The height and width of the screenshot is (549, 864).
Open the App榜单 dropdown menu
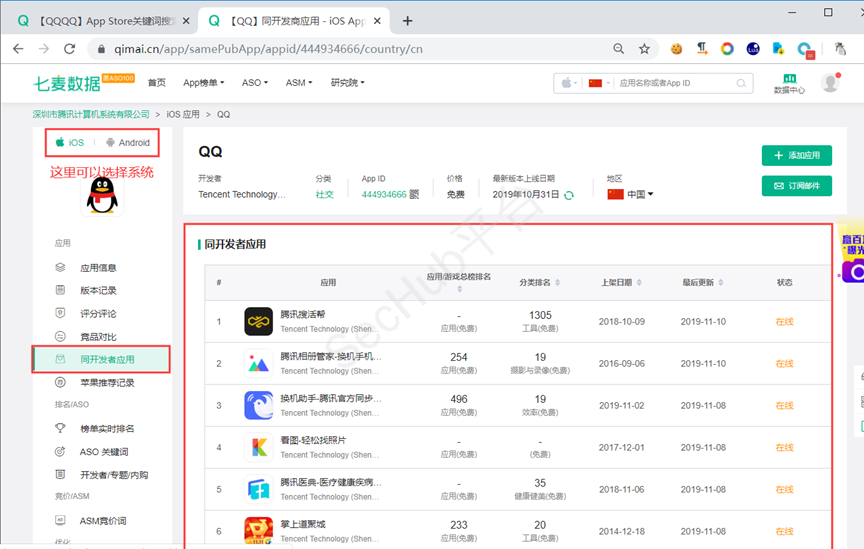click(203, 83)
